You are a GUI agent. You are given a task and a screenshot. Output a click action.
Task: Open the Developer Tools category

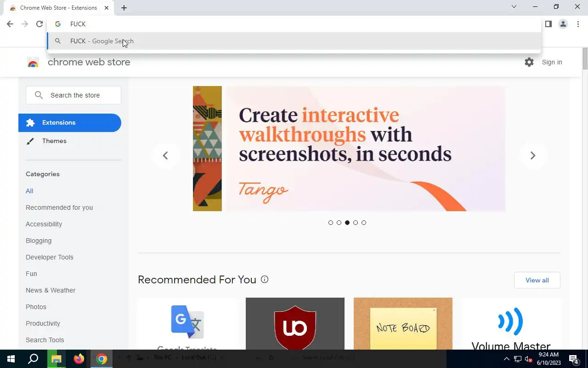(x=50, y=257)
